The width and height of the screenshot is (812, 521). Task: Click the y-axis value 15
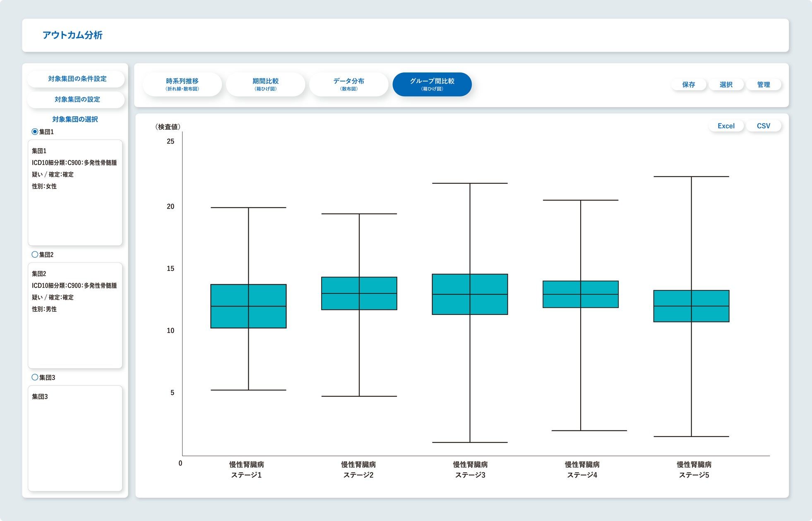[171, 269]
